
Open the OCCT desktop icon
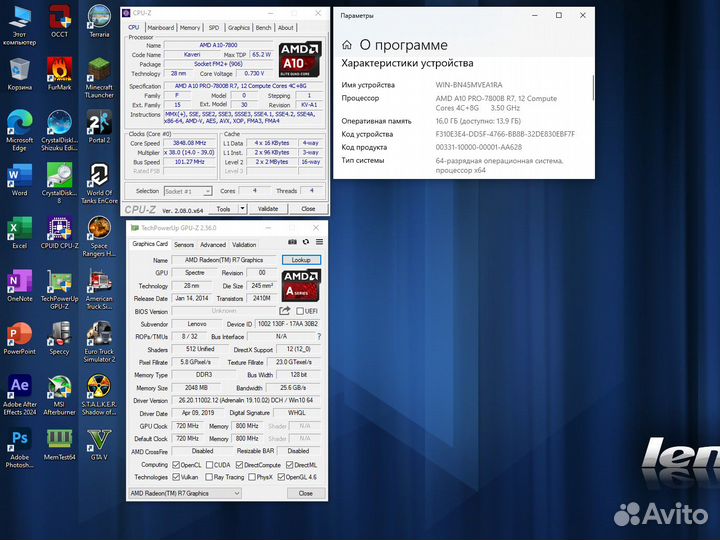click(60, 21)
